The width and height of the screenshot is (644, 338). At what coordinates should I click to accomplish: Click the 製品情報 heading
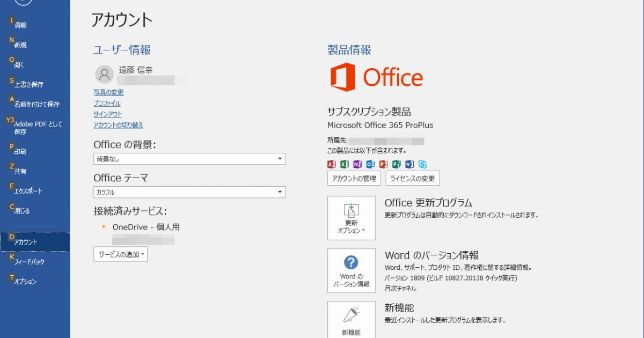(349, 50)
